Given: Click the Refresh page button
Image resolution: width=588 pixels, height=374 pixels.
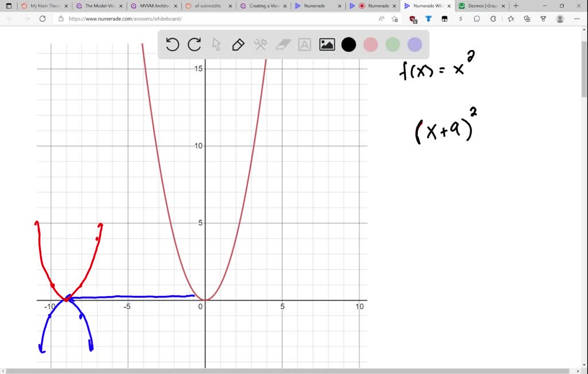Looking at the screenshot, I should coord(42,18).
